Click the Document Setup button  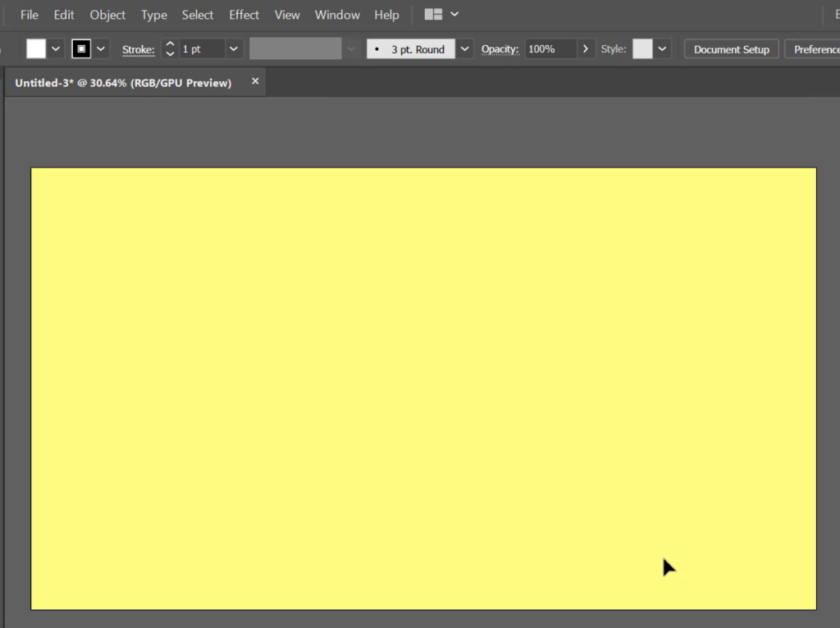[730, 48]
